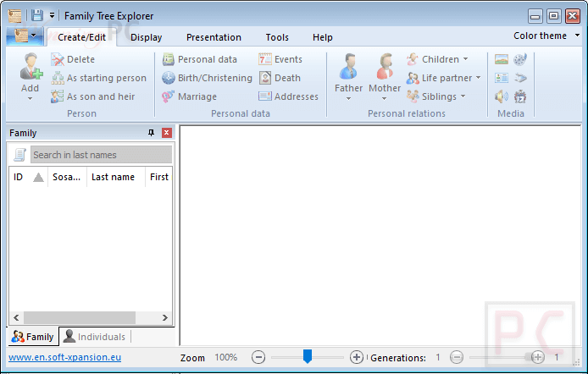Click the ID card document media icon
This screenshot has height=374, width=588.
click(502, 78)
